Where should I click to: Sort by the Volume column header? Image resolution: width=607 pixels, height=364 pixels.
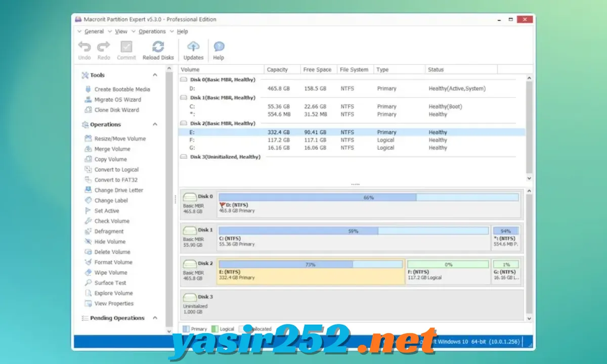point(222,69)
